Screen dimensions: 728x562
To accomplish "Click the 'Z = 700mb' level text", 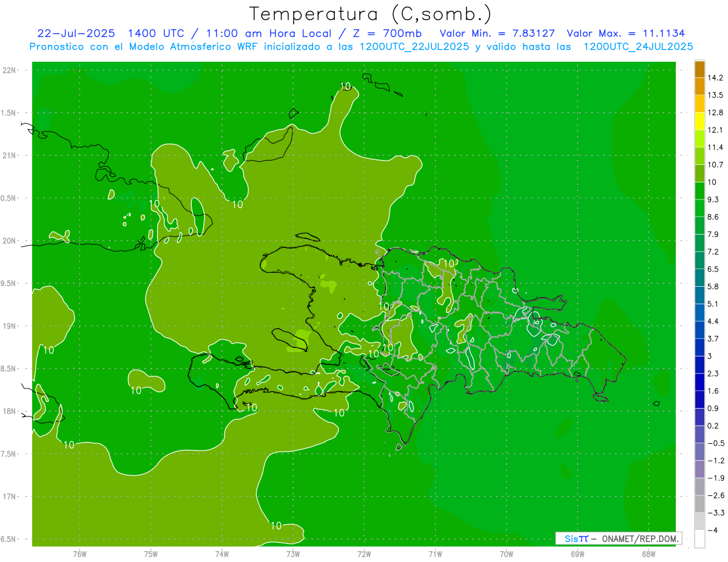I will click(x=388, y=33).
